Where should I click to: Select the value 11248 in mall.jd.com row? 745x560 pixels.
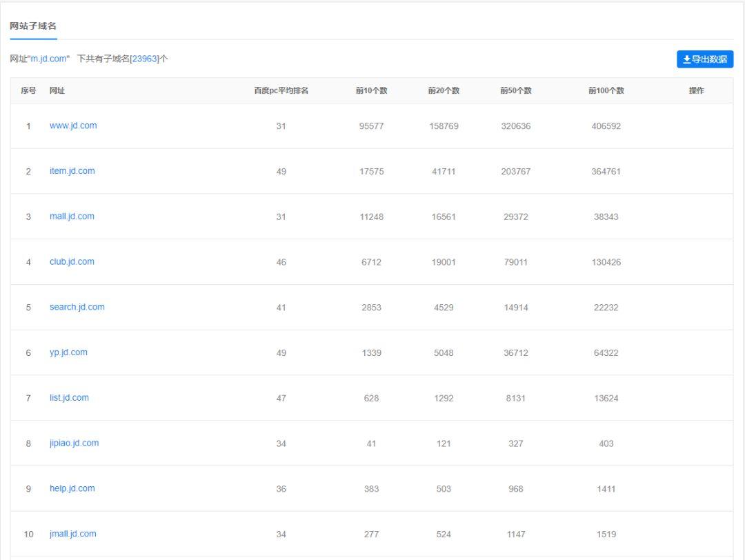click(372, 217)
